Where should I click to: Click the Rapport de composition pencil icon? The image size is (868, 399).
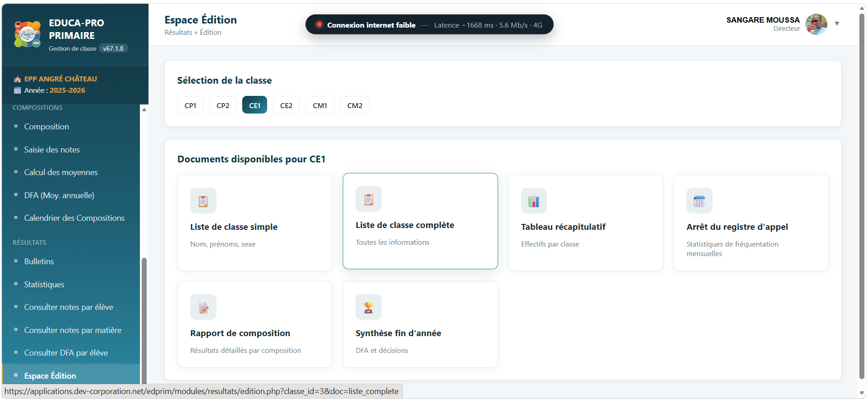[x=203, y=307]
